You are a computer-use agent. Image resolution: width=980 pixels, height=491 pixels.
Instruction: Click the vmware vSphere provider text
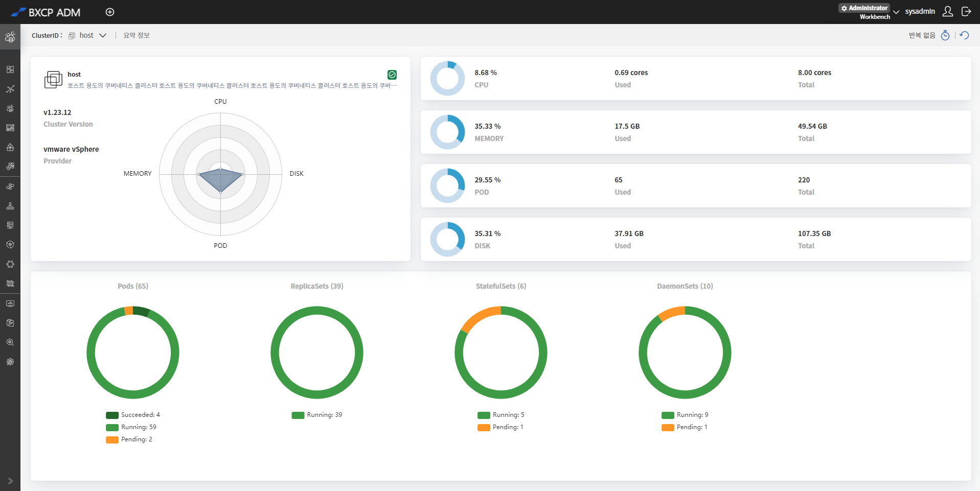[x=71, y=149]
